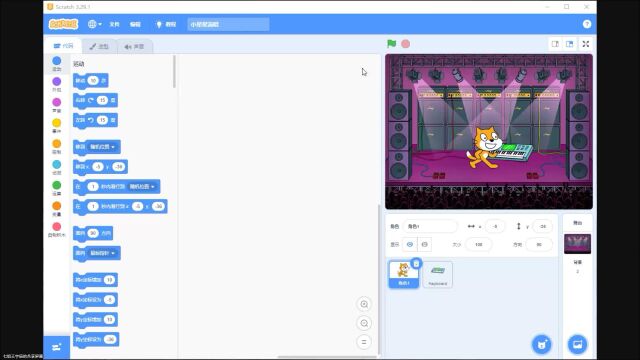Switch to small stage layout
Screen dimensions: 640x360
click(x=555, y=44)
